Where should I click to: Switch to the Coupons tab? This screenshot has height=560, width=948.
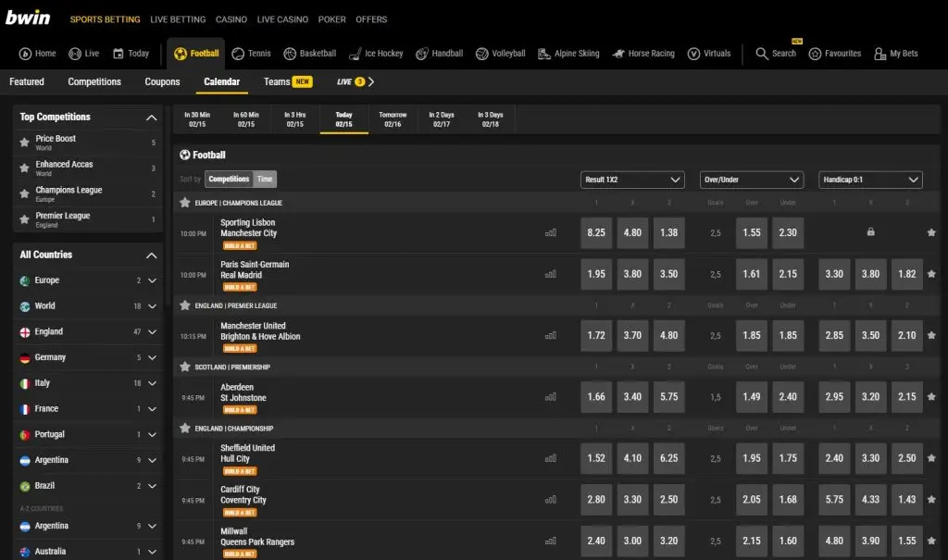162,81
